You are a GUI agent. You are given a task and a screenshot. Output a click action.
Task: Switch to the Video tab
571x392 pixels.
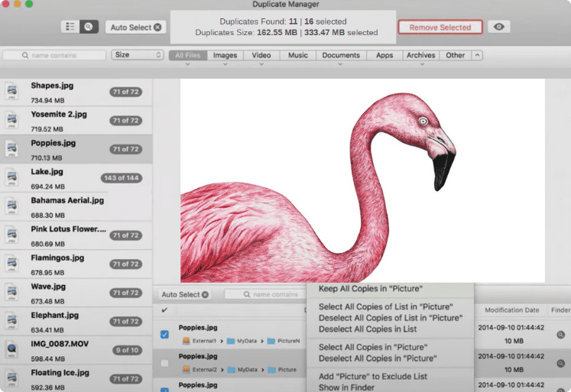pyautogui.click(x=261, y=55)
